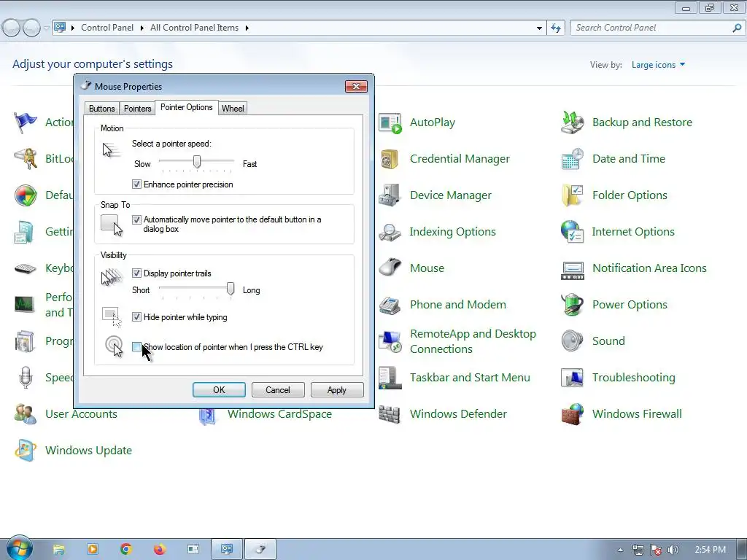Uncheck Display pointer trails

coord(136,273)
